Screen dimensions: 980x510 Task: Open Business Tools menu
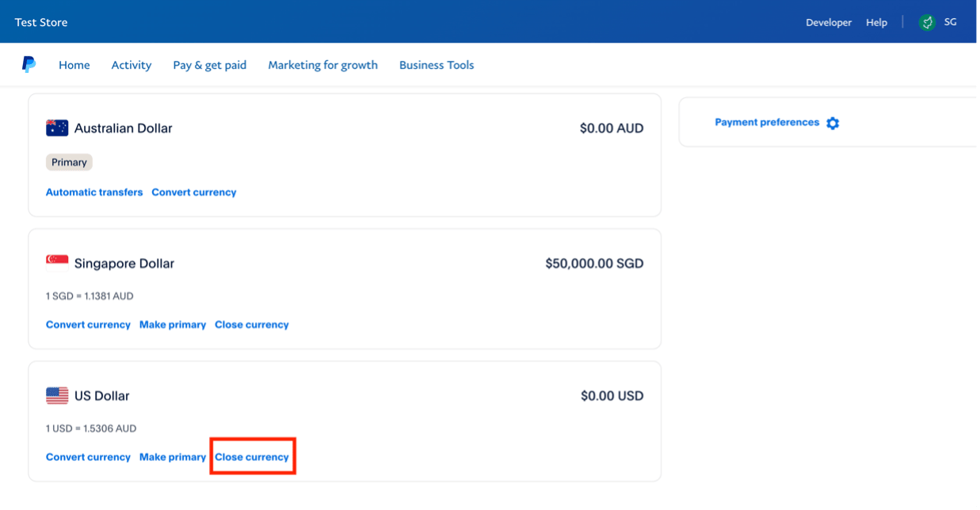pos(437,65)
